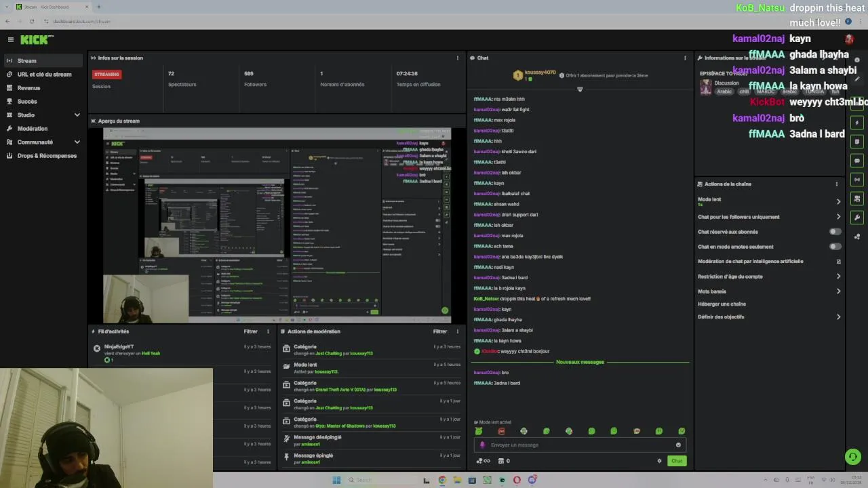Image resolution: width=868 pixels, height=488 pixels.
Task: Click the note icon in right rail
Action: pos(857,142)
